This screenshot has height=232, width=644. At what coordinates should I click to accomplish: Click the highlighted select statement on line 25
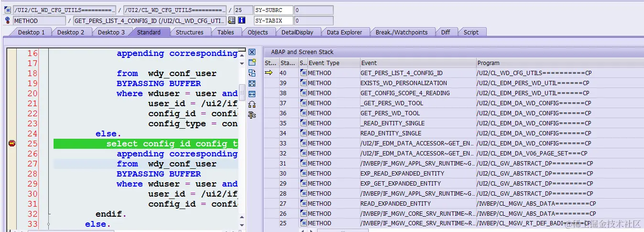(146, 144)
